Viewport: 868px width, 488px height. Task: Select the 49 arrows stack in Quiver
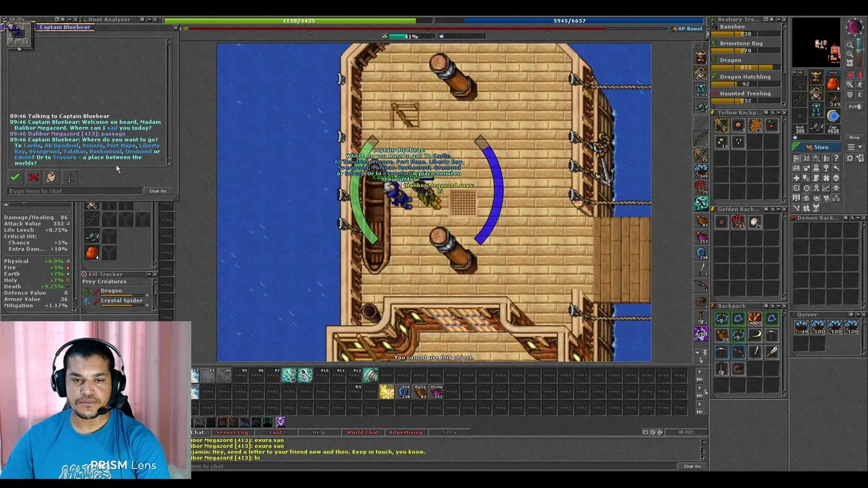point(802,328)
